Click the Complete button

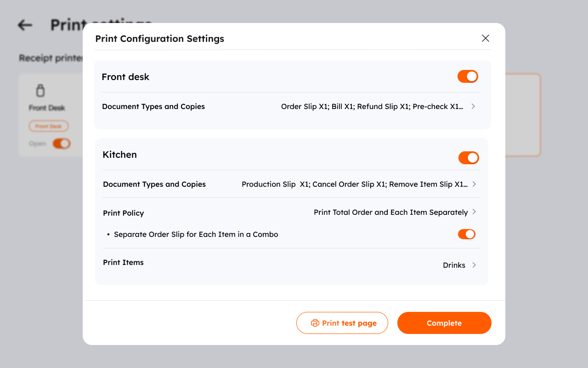coord(444,323)
